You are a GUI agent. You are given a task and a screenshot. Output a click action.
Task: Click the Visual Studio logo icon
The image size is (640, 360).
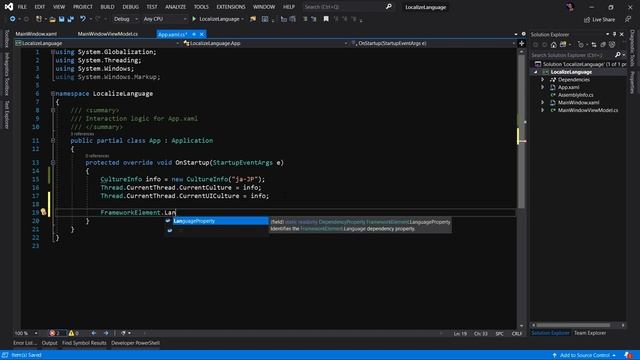(x=9, y=7)
